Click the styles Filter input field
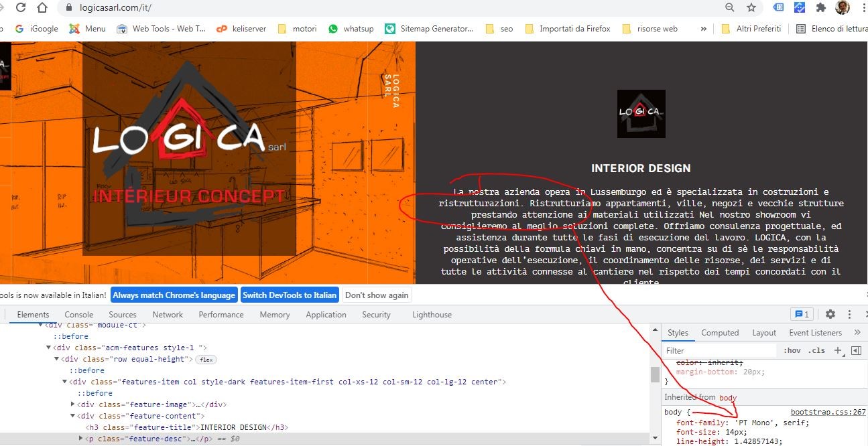Image resolution: width=868 pixels, height=446 pixels. (721, 350)
